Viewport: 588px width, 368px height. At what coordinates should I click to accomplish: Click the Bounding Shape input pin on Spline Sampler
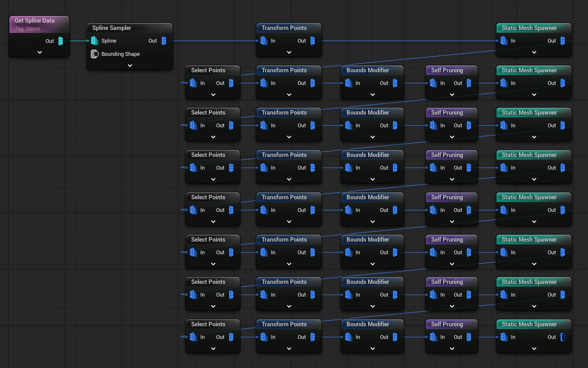pos(95,54)
